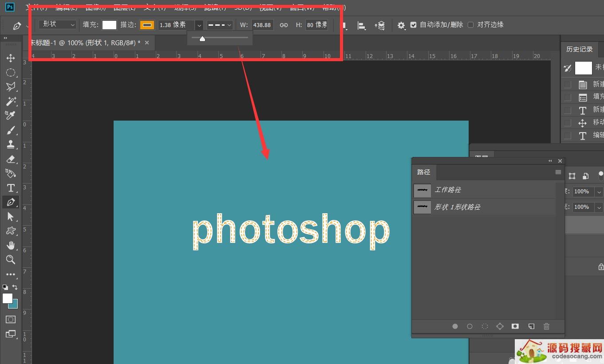The height and width of the screenshot is (364, 604).
Task: Switch to the 路径 panel tab
Action: tap(424, 172)
